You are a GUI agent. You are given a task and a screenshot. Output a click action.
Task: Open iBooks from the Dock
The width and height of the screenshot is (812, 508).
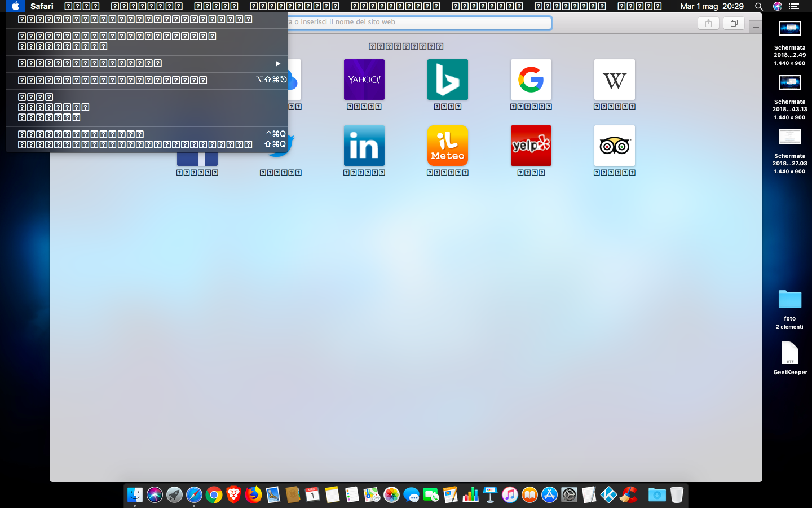coord(529,495)
